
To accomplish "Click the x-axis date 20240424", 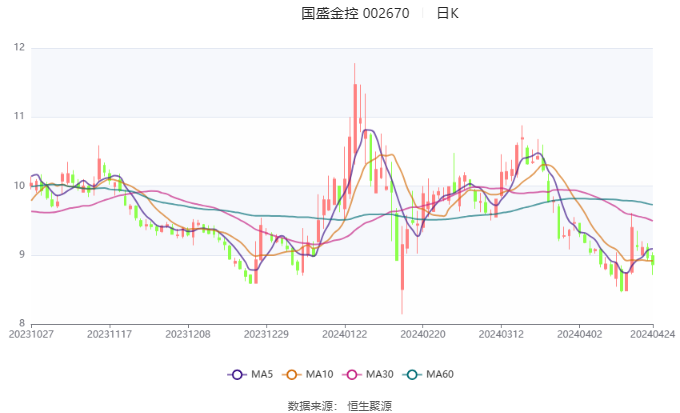I will (652, 334).
